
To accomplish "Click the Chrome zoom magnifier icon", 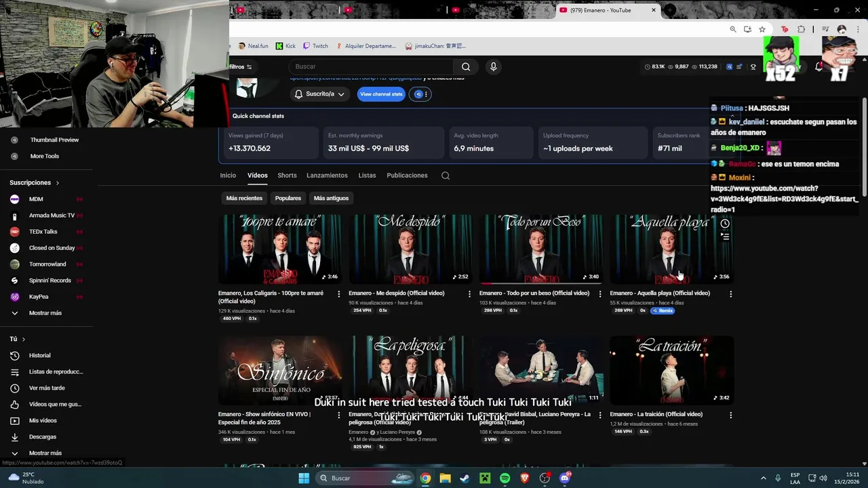I will pos(733,29).
